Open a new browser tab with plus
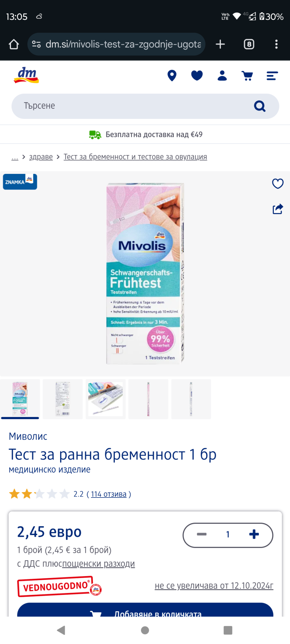Image resolution: width=290 pixels, height=644 pixels. point(220,44)
